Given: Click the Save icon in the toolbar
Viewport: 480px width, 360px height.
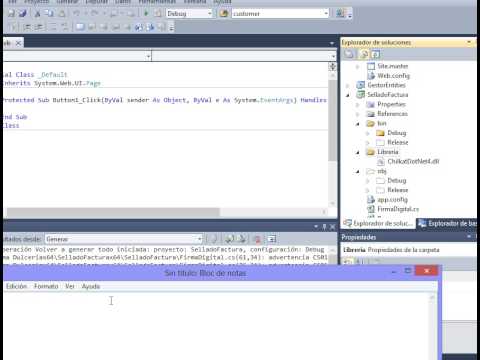Looking at the screenshot, I should coord(11,13).
